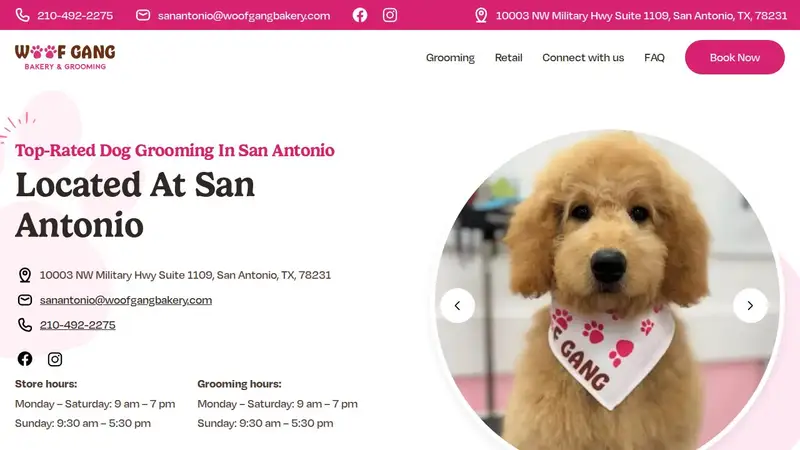
Task: Open the underlined sanantonio@woofgangbakery.com link
Action: tap(126, 300)
